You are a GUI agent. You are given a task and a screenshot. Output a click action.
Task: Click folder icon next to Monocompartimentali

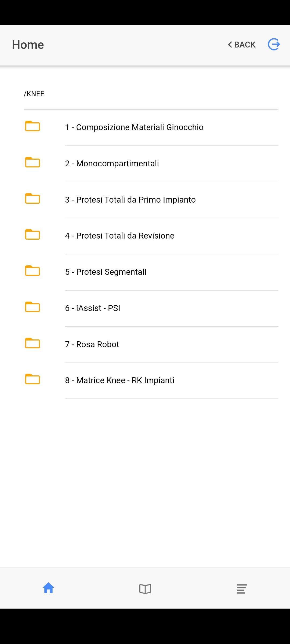pos(32,162)
